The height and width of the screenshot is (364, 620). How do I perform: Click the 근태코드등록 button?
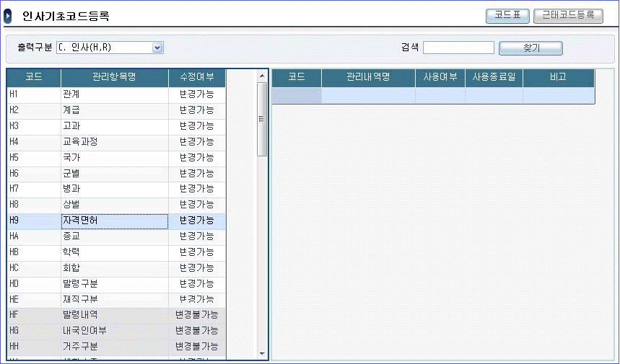point(568,15)
